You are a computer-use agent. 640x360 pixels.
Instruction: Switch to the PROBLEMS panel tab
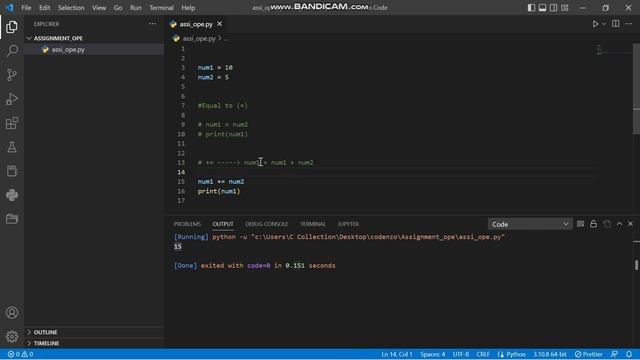(x=187, y=224)
